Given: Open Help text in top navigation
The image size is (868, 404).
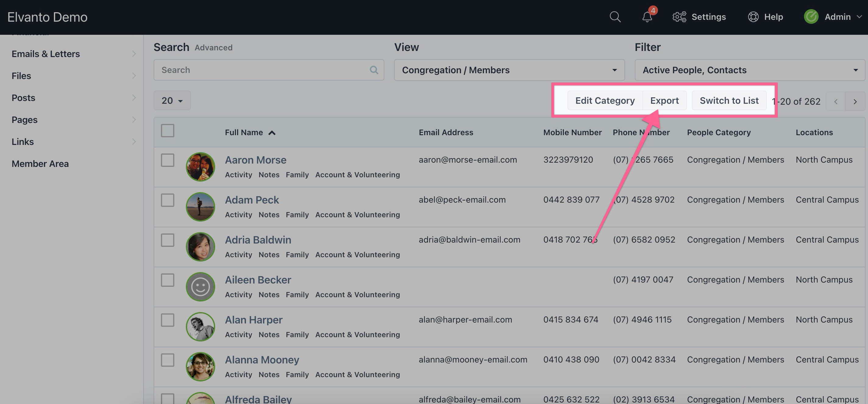Looking at the screenshot, I should 773,17.
